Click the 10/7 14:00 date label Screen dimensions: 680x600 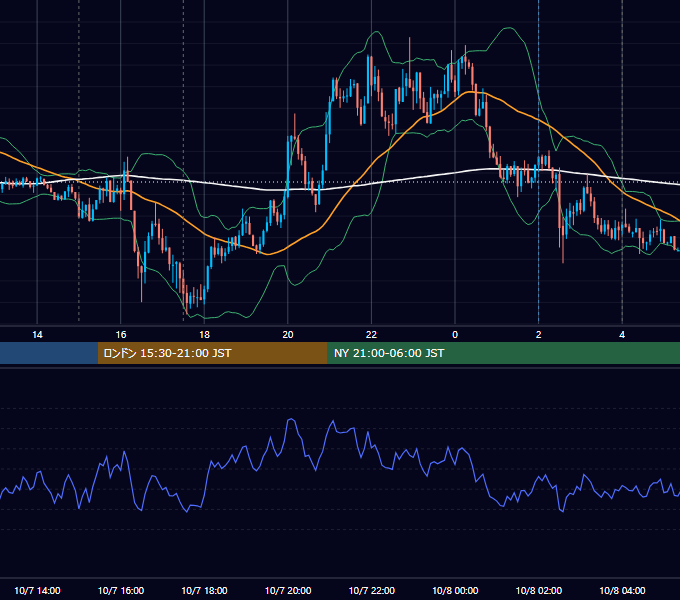click(x=37, y=590)
